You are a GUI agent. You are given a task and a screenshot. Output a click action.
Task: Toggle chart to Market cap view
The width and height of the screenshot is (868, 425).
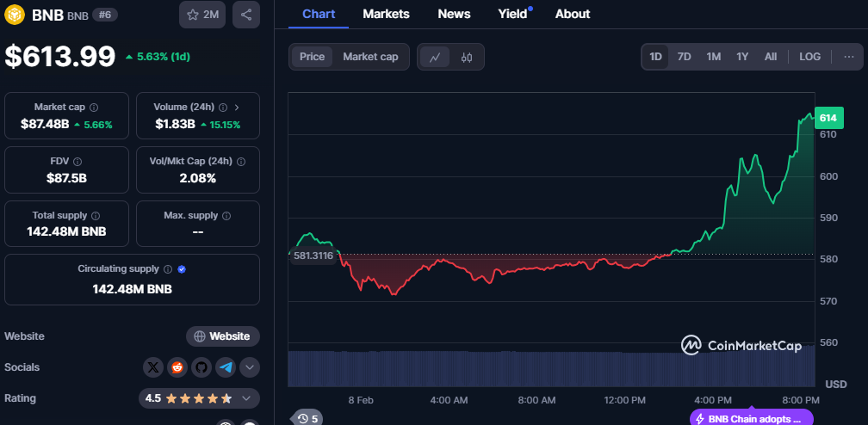(x=370, y=57)
